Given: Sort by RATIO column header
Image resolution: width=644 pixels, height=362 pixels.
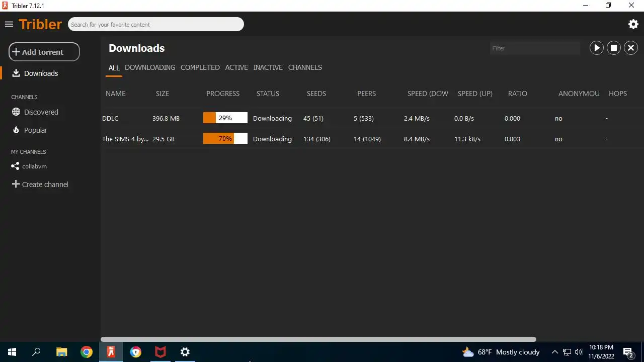Looking at the screenshot, I should point(518,94).
